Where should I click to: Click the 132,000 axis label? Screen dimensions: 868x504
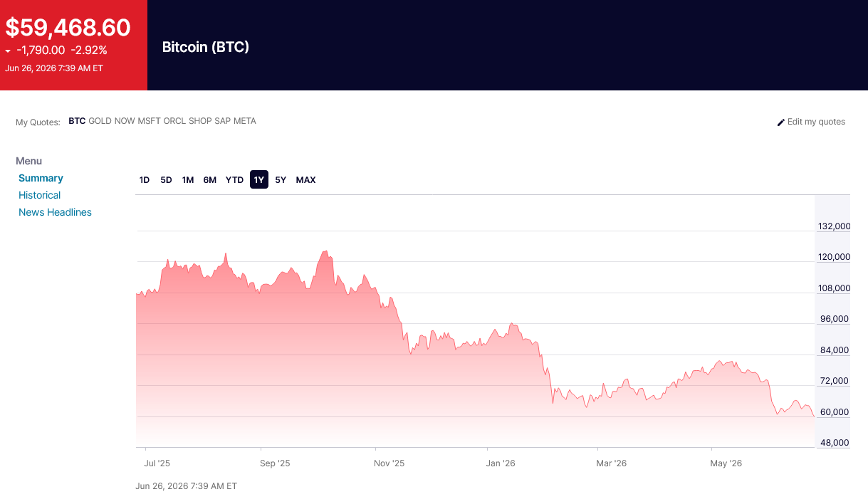(835, 226)
